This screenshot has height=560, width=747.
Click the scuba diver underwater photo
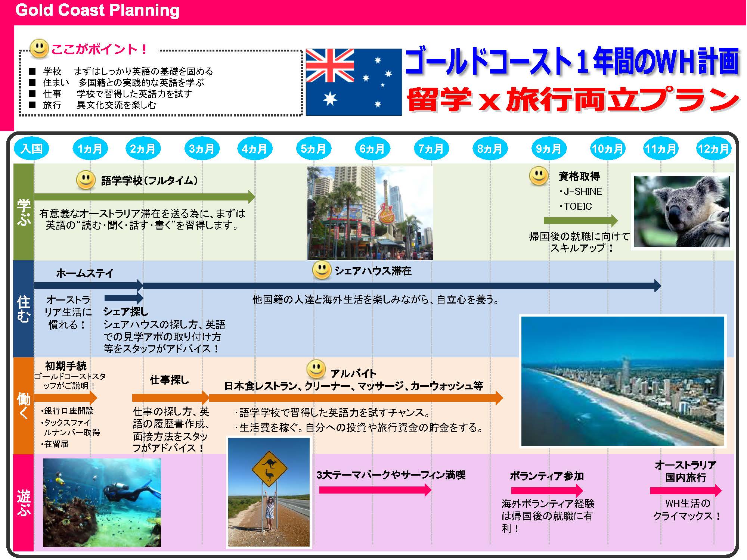click(102, 503)
